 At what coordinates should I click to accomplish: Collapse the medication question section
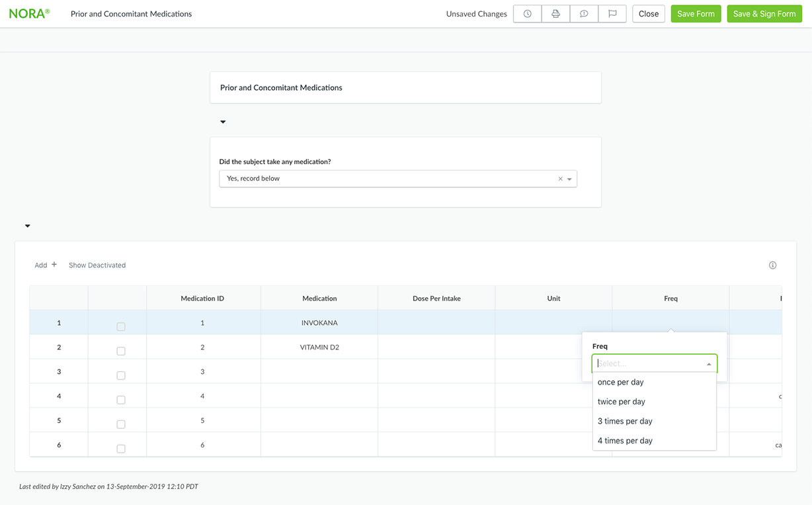[x=223, y=122]
